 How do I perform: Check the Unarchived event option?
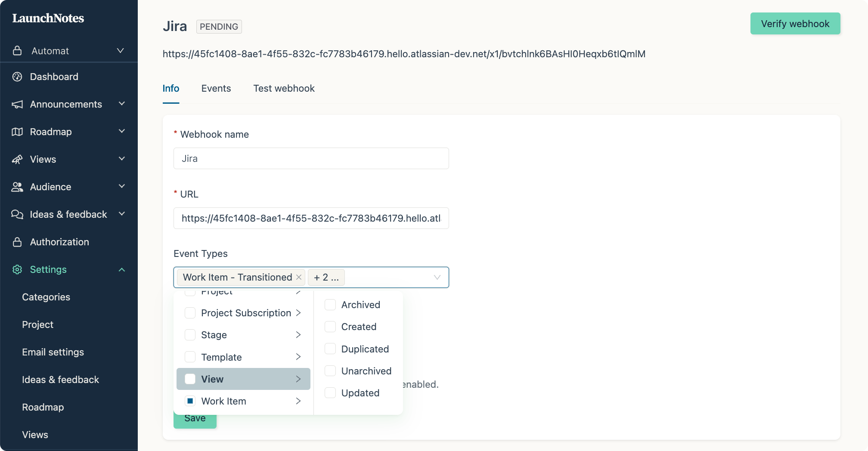pos(330,371)
